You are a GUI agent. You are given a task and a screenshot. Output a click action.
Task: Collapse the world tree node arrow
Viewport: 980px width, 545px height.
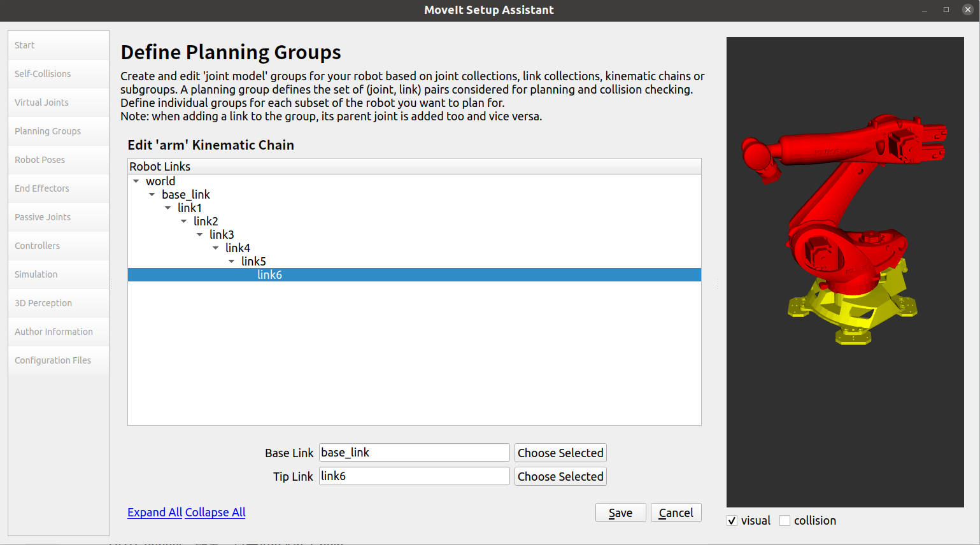coord(136,181)
